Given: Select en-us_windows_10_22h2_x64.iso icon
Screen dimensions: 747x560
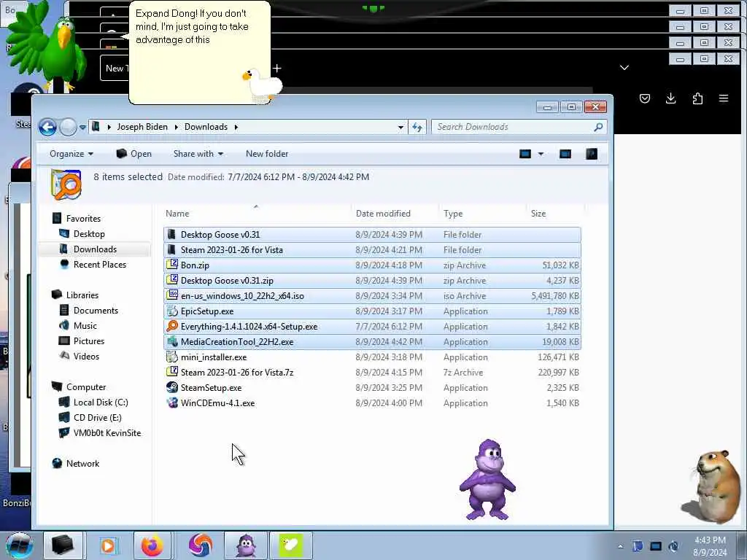Looking at the screenshot, I should coord(172,295).
